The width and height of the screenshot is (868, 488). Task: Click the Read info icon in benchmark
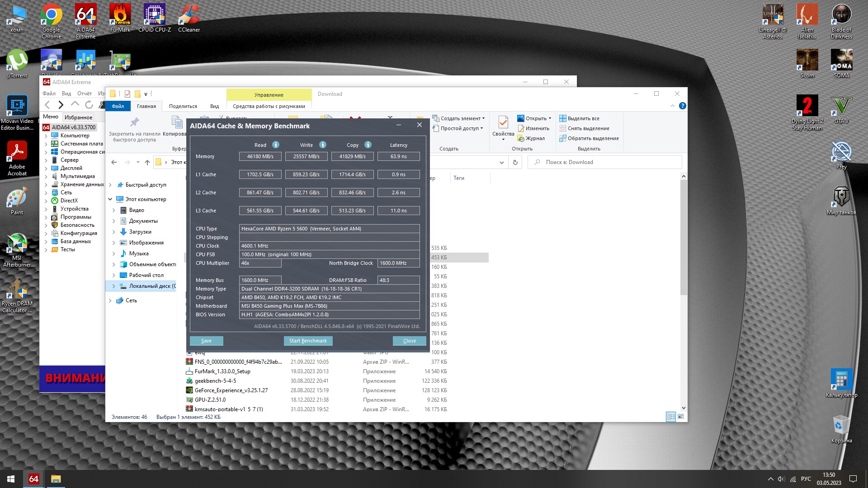coord(275,145)
